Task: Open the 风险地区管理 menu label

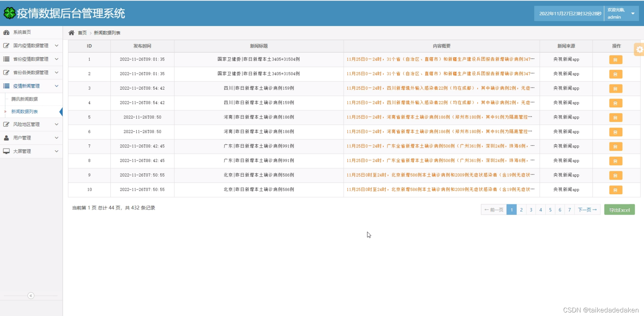Action: pyautogui.click(x=26, y=125)
